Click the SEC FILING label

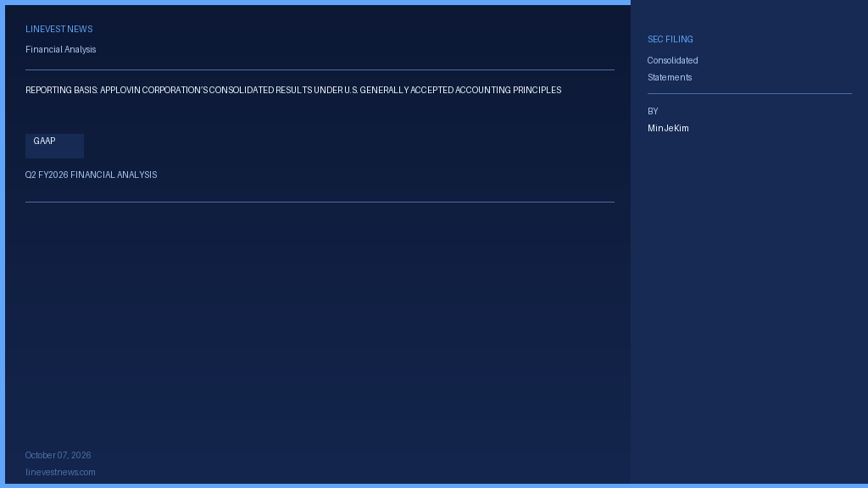[670, 39]
